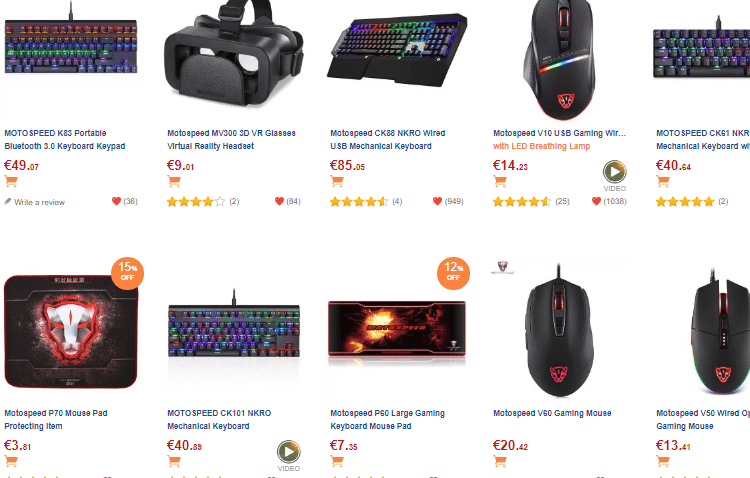Click cart icon under CK101 keyboard price
Screen dimensions: 750x478
[174, 461]
